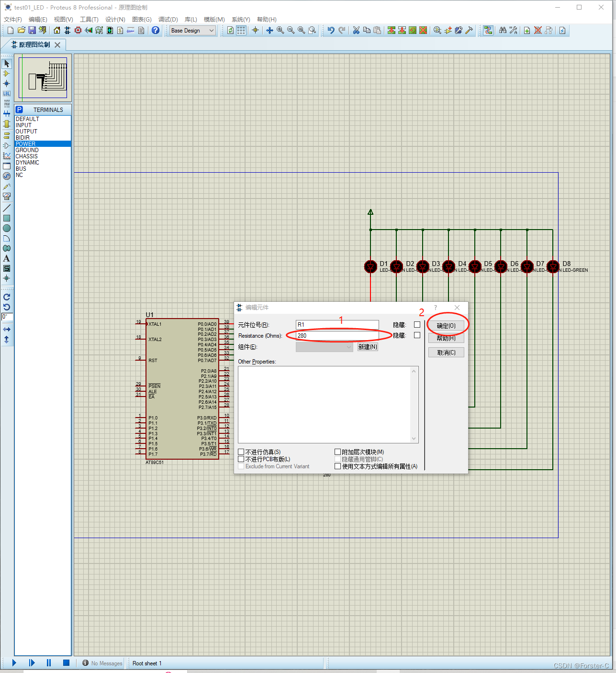
Task: Open the Bill of Materials dollar icon
Action: pos(120,30)
